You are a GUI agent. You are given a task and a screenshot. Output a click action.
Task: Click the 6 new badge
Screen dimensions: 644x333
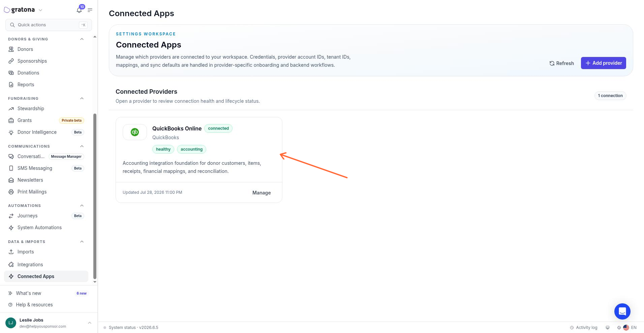tap(82, 293)
